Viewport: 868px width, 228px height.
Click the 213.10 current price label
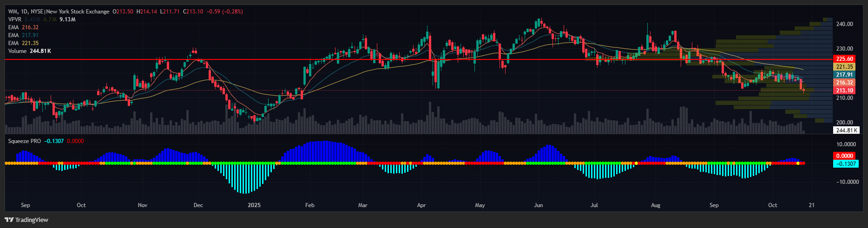[844, 91]
